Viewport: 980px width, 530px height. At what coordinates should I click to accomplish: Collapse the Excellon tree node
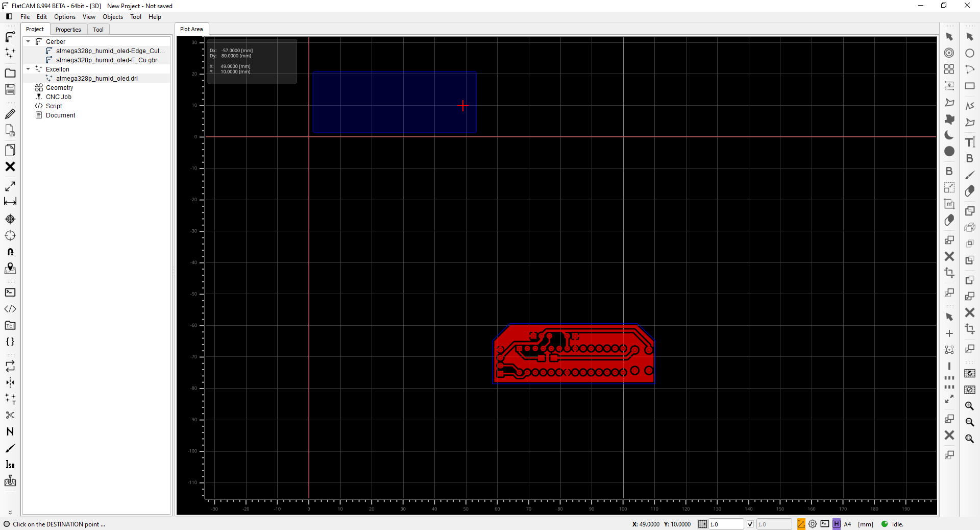click(x=29, y=69)
